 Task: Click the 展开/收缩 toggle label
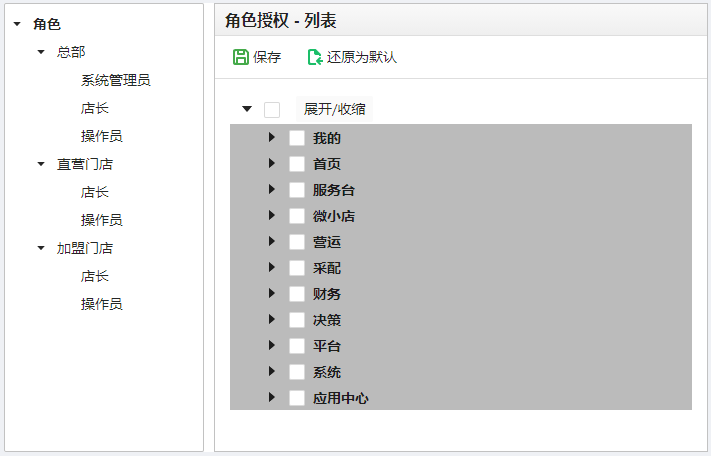coord(335,109)
